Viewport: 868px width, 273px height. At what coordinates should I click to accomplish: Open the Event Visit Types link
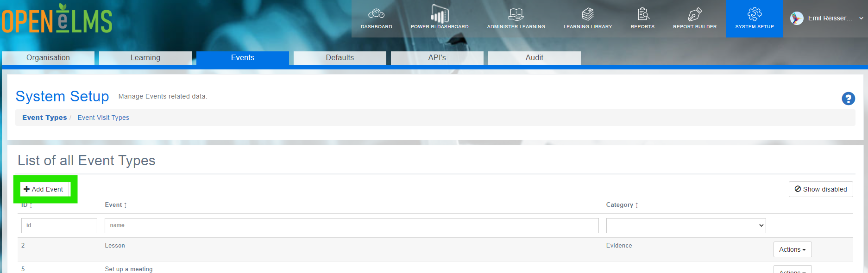[x=103, y=118]
